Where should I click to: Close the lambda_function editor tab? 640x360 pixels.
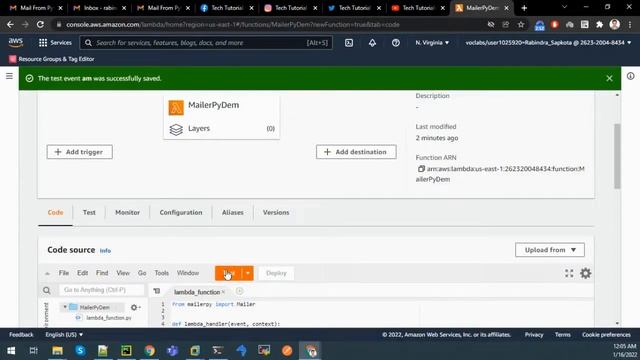click(223, 292)
